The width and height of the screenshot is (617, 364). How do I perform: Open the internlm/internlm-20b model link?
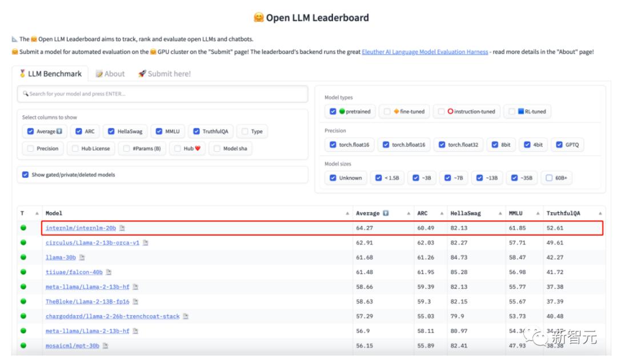81,228
